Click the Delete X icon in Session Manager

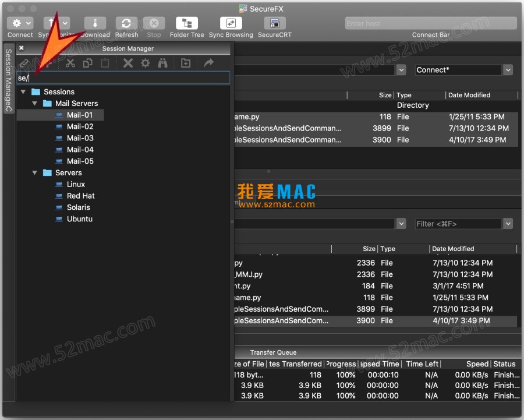click(x=128, y=63)
